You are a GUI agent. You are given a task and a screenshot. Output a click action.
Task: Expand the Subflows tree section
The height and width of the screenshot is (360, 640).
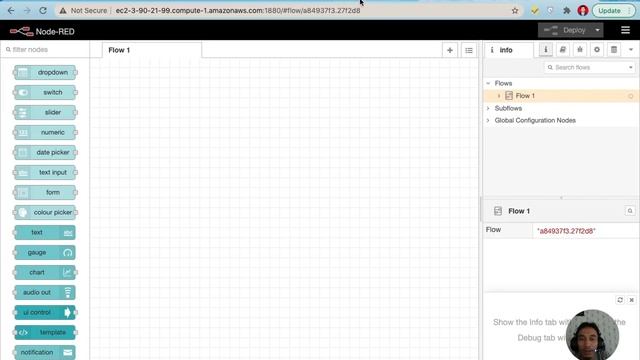[x=488, y=108]
